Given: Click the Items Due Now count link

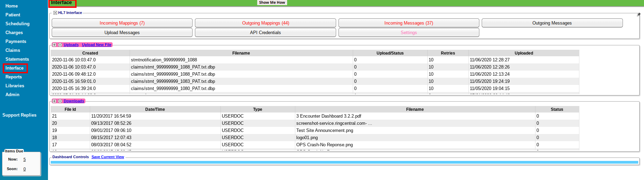Looking at the screenshot, I should click(24, 160).
